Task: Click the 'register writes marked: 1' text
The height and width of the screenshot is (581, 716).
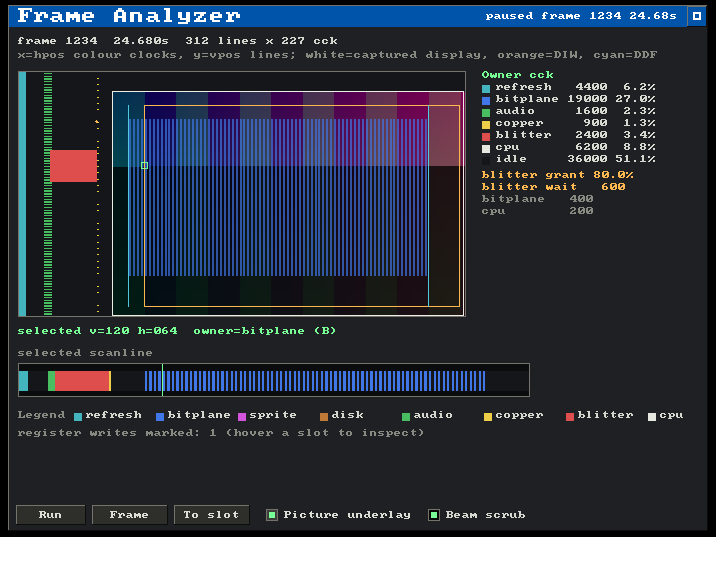Action: point(117,433)
